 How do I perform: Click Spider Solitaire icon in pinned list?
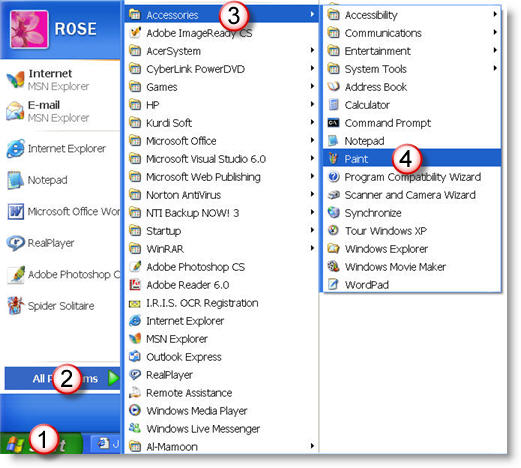tap(16, 306)
